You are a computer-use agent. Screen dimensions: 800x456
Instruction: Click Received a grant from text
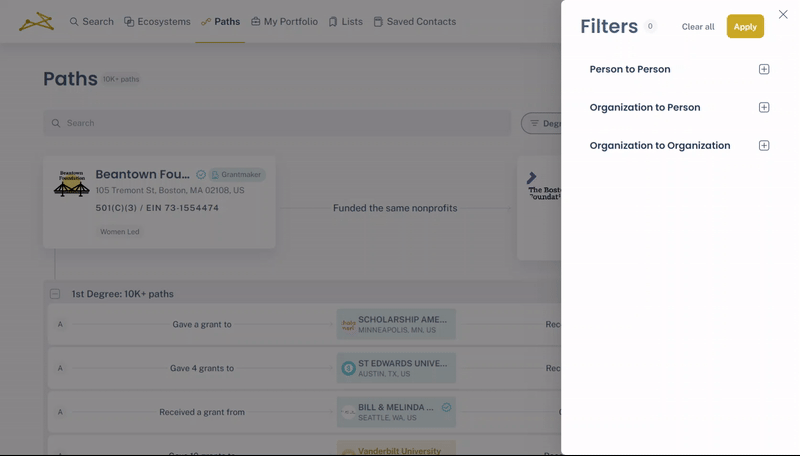202,412
